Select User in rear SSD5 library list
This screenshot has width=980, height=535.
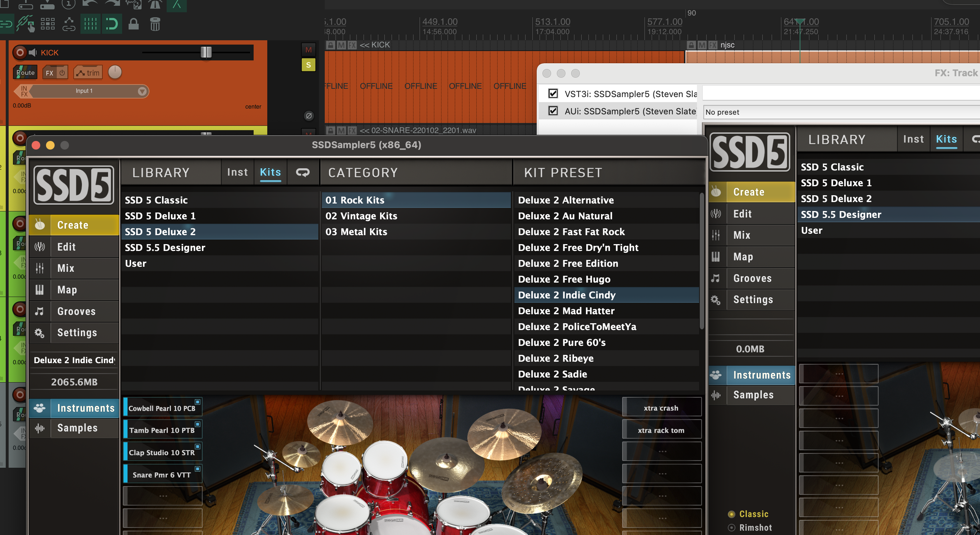click(x=888, y=230)
